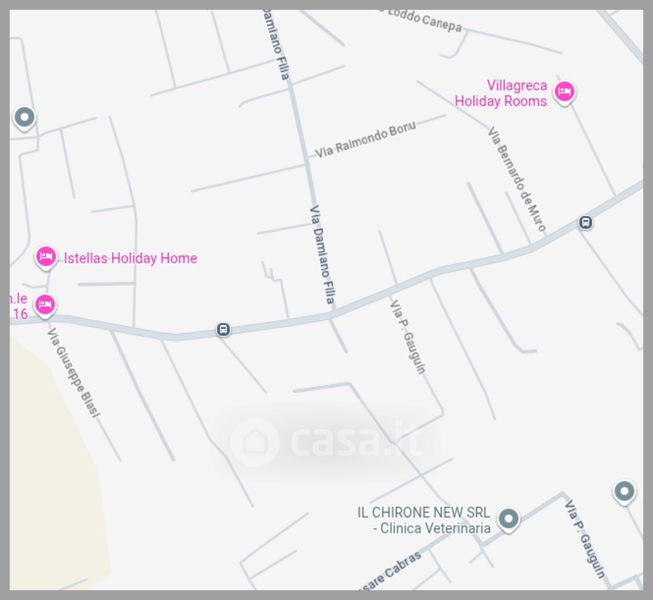Click the IL CHIRONE veterinary clinic marker

(x=508, y=520)
